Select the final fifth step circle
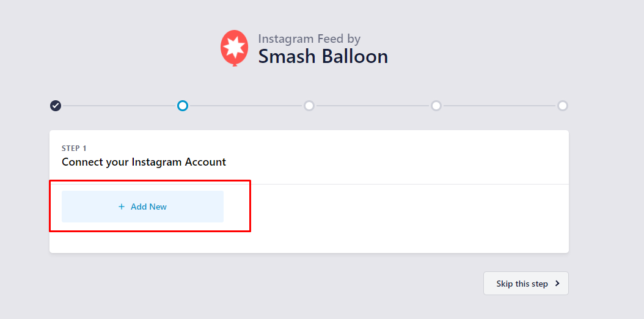Screen dimensions: 644x319 point(563,106)
